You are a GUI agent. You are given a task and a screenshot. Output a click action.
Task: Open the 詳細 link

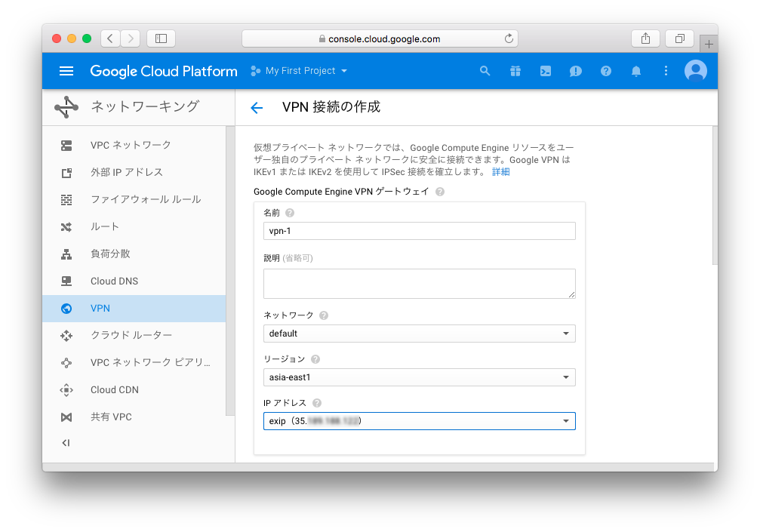[500, 172]
